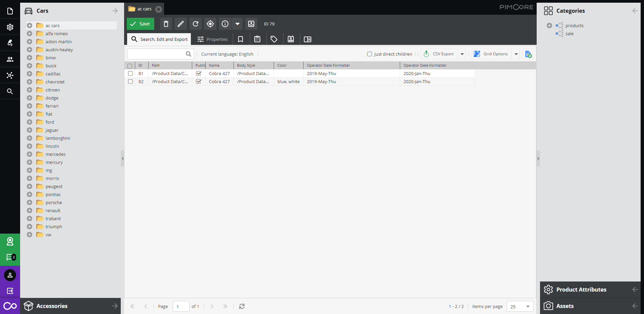Click the Info icon in toolbar
The height and width of the screenshot is (314, 644).
(x=225, y=24)
